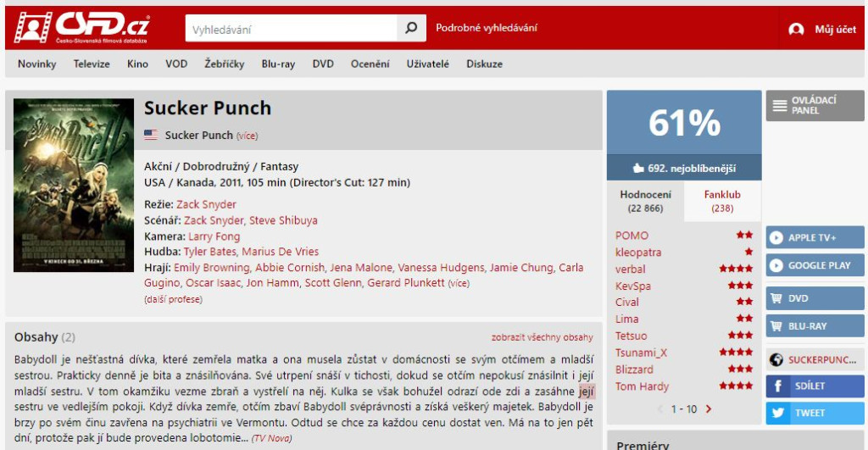Open user Tom Hardy's profile
This screenshot has width=868, height=450.
(643, 386)
